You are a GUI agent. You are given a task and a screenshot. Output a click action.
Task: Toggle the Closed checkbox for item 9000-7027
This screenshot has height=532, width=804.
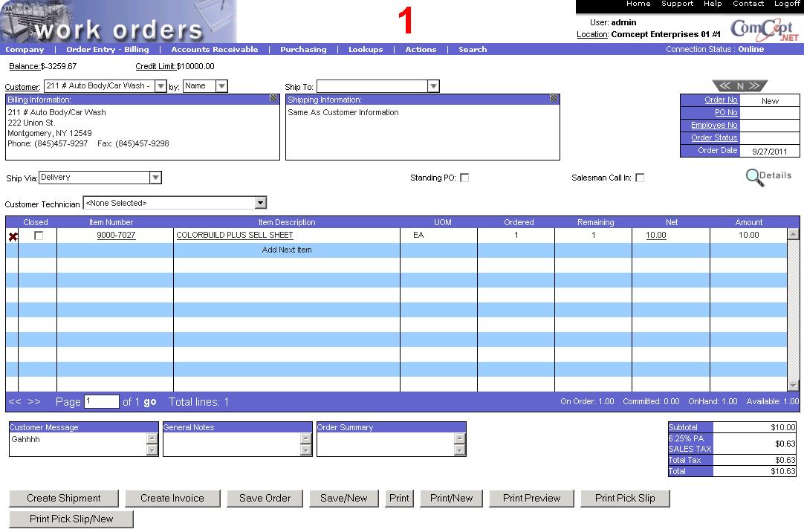tap(39, 236)
